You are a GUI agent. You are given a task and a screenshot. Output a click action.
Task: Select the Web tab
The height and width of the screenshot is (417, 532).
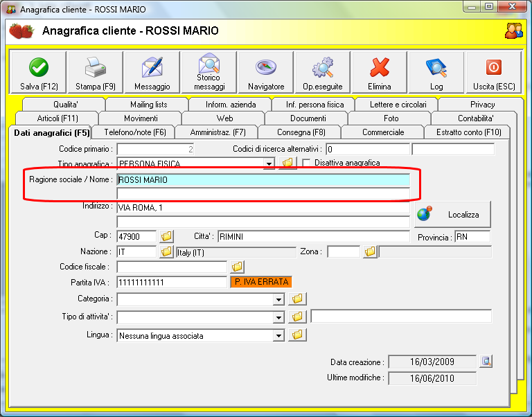(x=224, y=118)
